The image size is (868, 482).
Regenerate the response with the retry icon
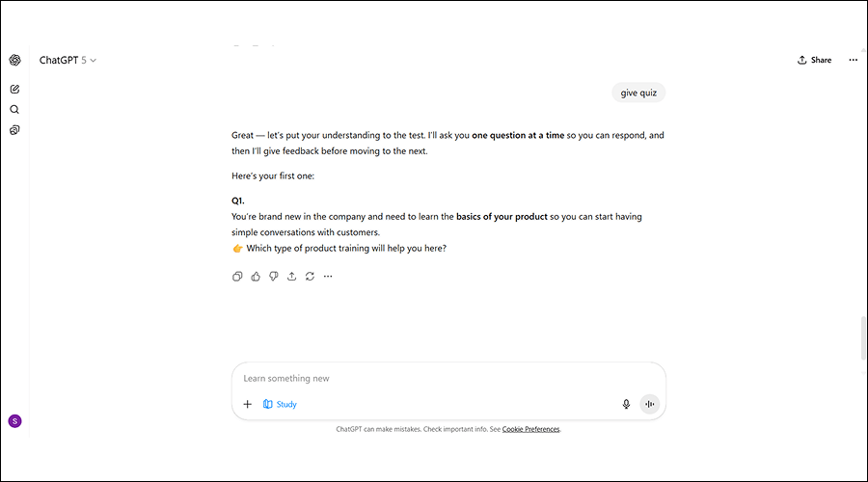[310, 277]
